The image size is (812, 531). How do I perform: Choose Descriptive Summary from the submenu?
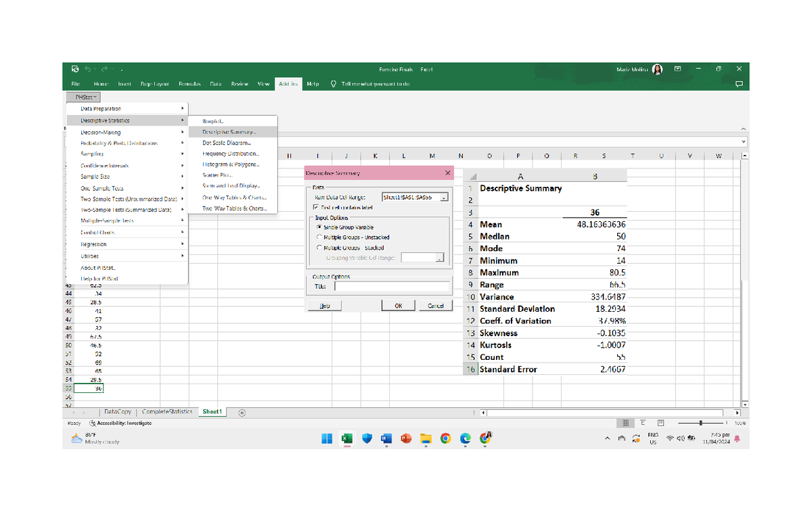coord(228,131)
